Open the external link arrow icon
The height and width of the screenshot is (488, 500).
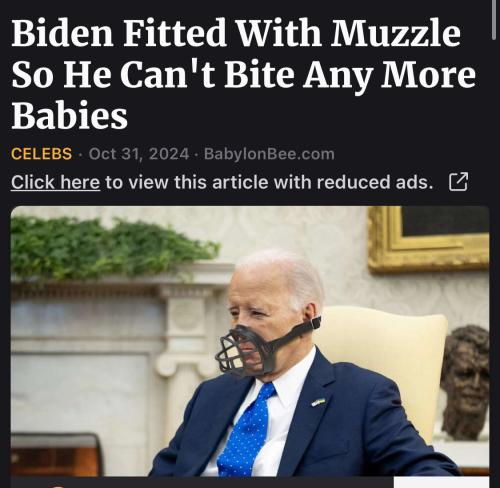click(459, 182)
